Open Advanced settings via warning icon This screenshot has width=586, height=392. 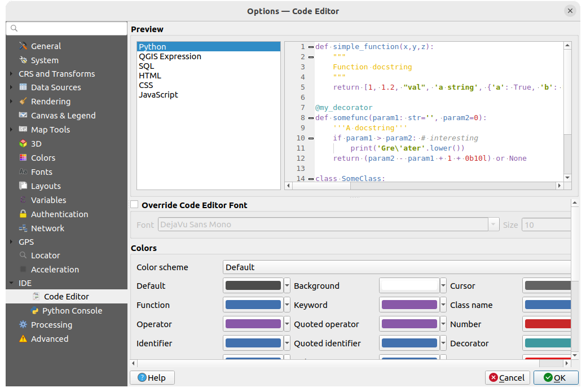[23, 338]
